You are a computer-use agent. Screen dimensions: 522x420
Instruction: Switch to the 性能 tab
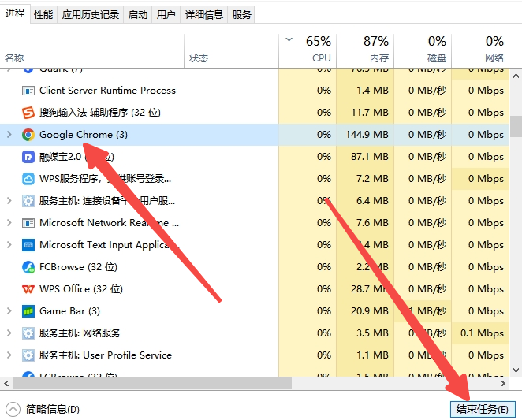(43, 15)
